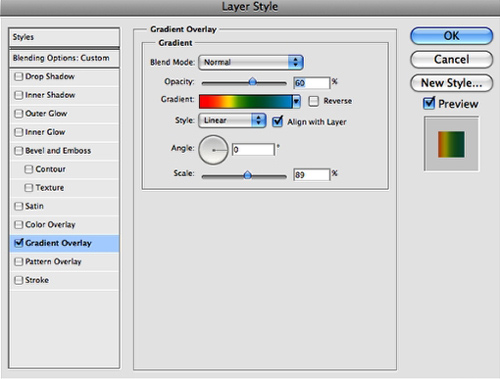The height and width of the screenshot is (379, 500).
Task: Select the Bevel and Emboss label
Action: coord(58,151)
